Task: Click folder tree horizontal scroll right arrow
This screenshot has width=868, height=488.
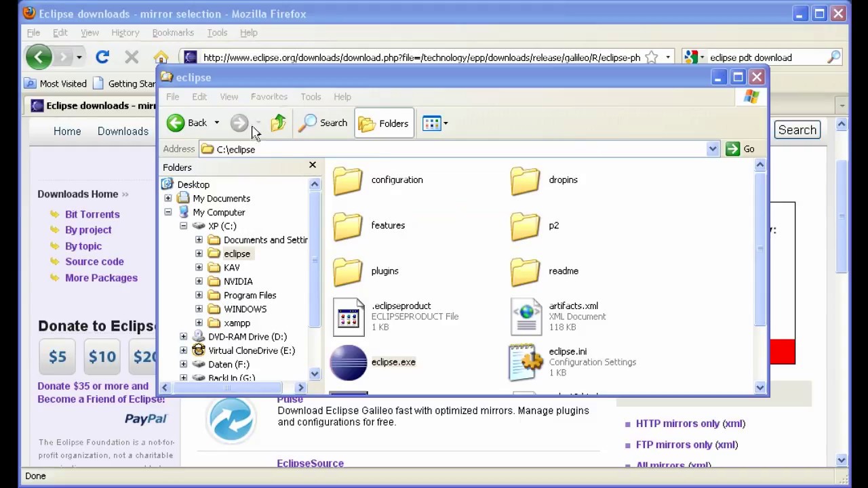Action: pyautogui.click(x=300, y=388)
